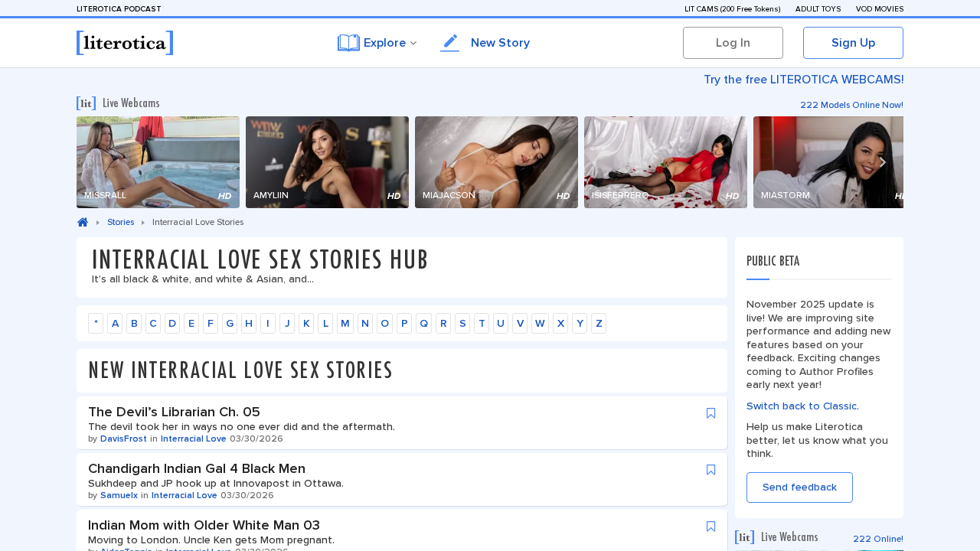Screen dimensions: 980x551
Task: Bookmark Chandigarh Indian Gal 4 Black Men
Action: tap(710, 470)
